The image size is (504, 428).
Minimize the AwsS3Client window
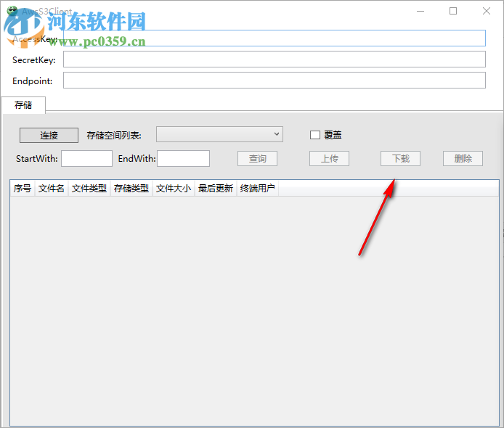420,11
